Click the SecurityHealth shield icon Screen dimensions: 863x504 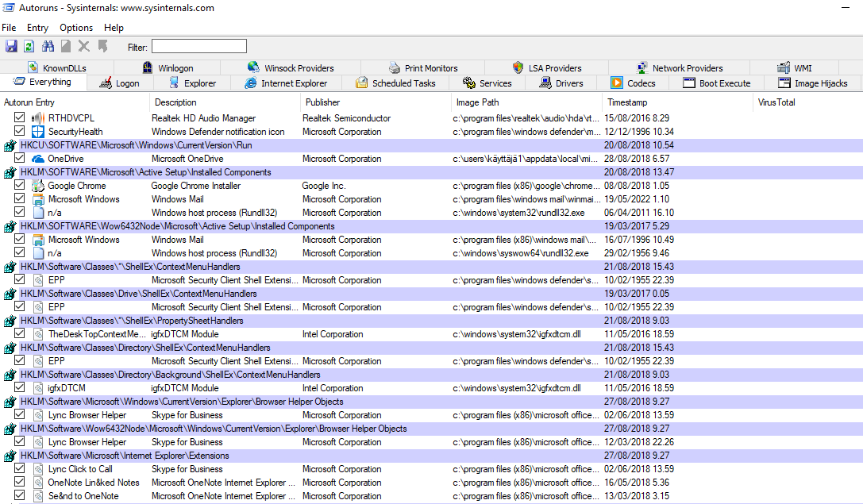pos(37,132)
